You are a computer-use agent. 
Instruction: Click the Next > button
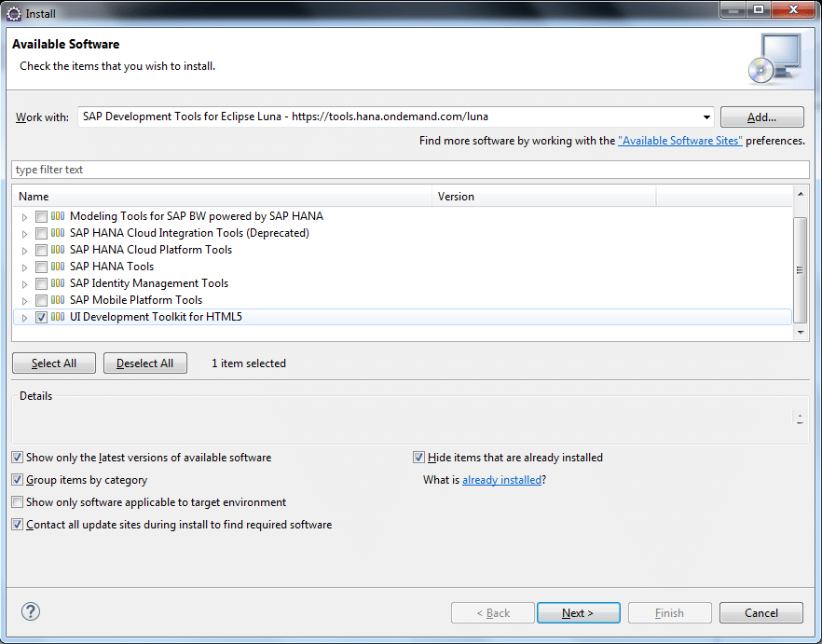pyautogui.click(x=578, y=612)
